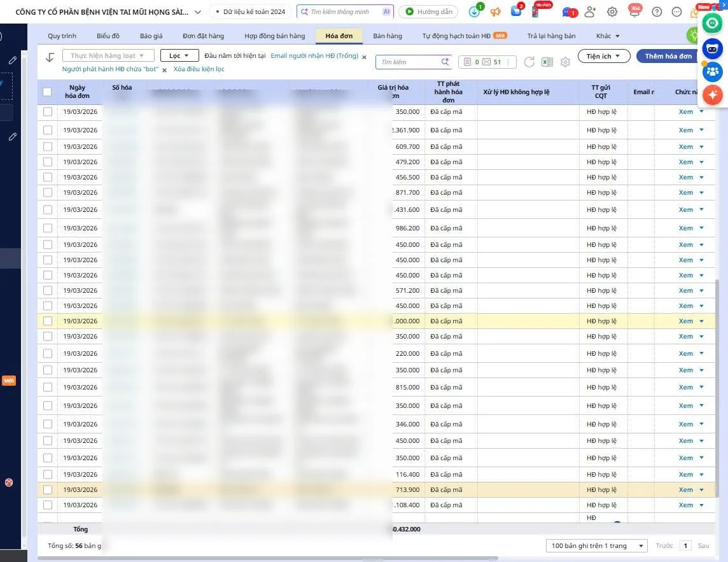The width and height of the screenshot is (728, 562).
Task: Click Xóa điều kiện lọc link
Action: pyautogui.click(x=199, y=69)
